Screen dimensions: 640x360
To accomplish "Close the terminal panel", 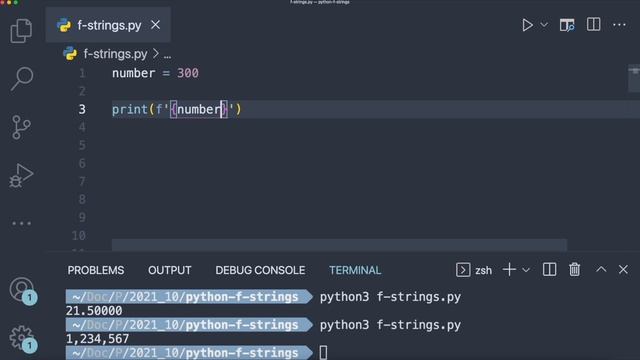I will pos(623,269).
